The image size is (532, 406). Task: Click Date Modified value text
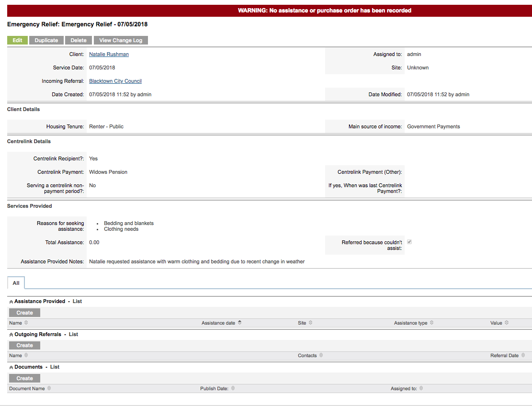(x=438, y=94)
